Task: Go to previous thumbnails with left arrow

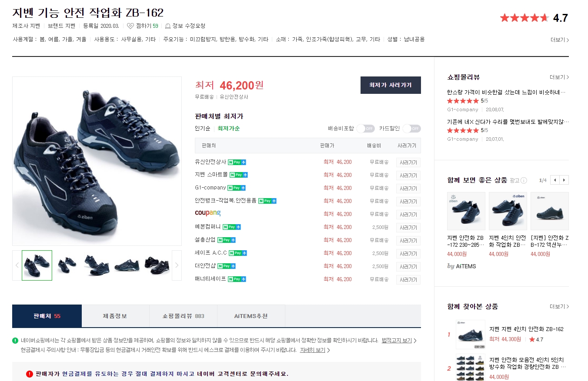Action: [17, 265]
